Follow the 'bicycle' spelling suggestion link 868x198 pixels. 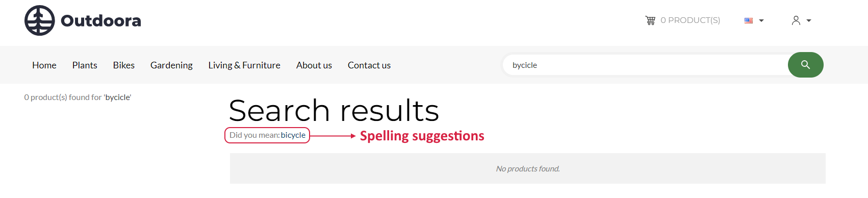click(293, 135)
